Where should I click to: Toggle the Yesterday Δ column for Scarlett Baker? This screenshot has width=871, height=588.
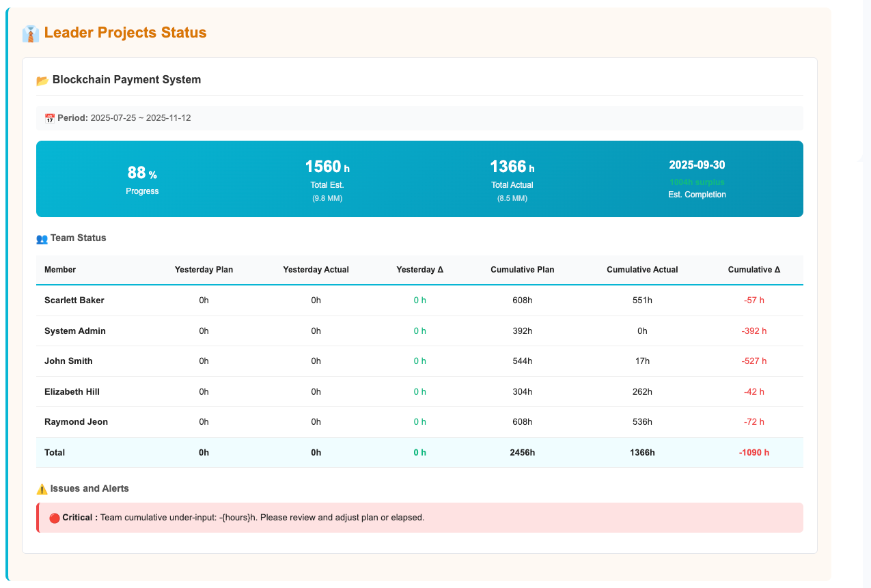pos(419,300)
